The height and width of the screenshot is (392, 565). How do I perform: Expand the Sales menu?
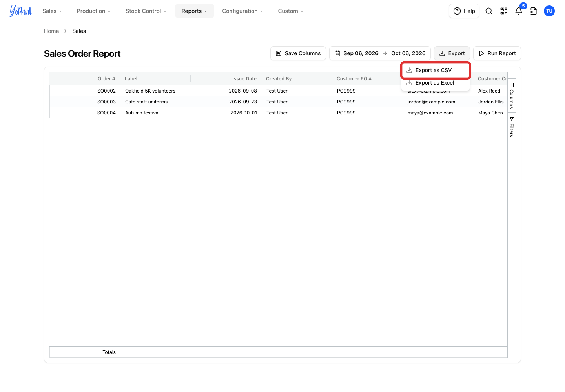[52, 11]
